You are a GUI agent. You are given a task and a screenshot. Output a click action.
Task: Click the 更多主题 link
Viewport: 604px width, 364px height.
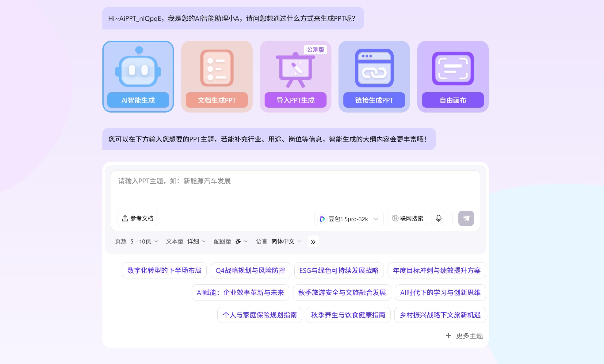tap(469, 335)
